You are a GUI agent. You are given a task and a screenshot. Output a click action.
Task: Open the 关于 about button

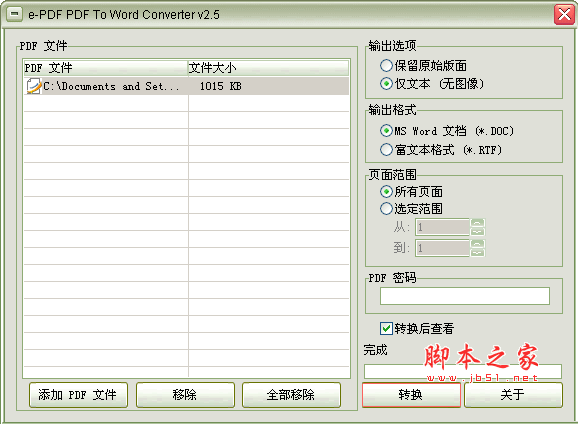[513, 395]
